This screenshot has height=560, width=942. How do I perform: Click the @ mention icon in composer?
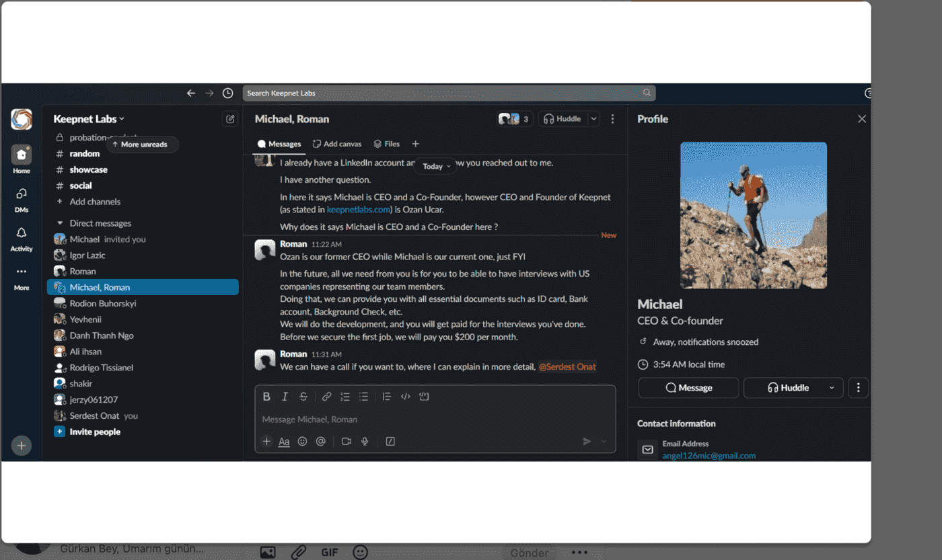tap(321, 442)
